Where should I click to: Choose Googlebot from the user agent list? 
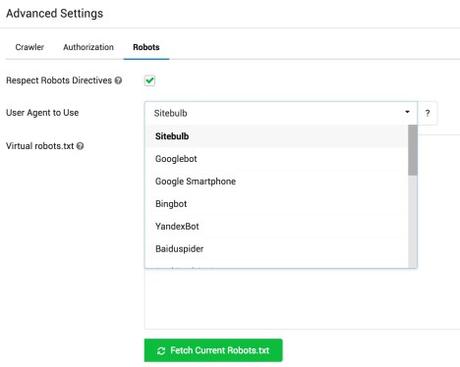pos(277,159)
